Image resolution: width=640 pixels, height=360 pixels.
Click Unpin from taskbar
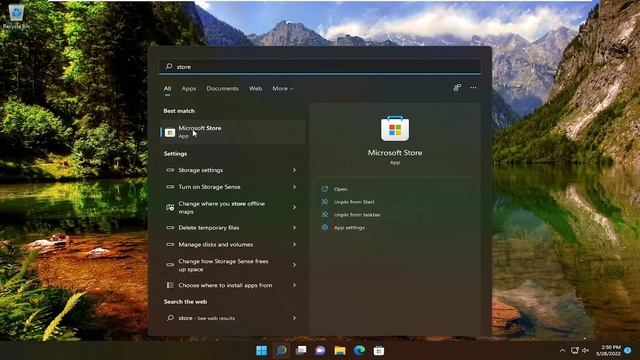pyautogui.click(x=357, y=215)
